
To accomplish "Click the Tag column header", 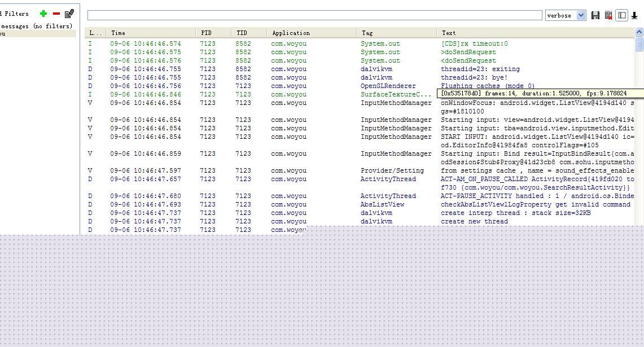I will pos(396,33).
